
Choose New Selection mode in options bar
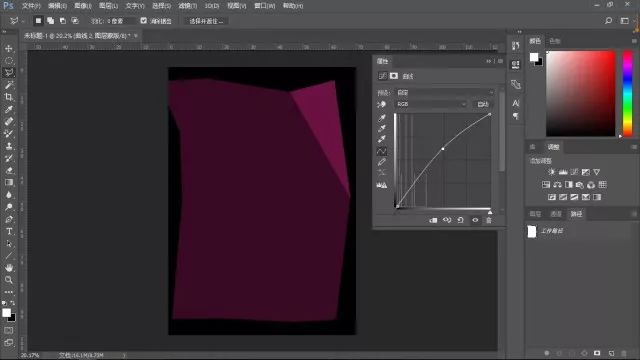pyautogui.click(x=38, y=20)
